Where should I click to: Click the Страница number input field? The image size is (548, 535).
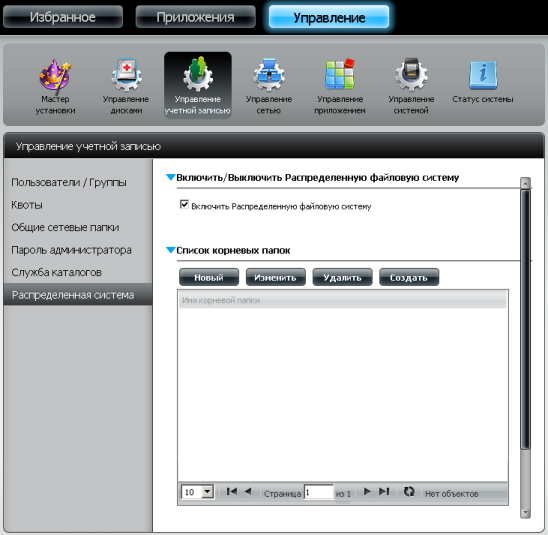[319, 492]
